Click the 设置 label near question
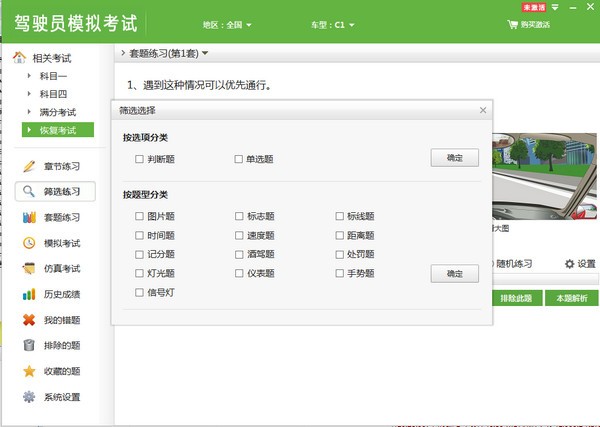 [586, 264]
